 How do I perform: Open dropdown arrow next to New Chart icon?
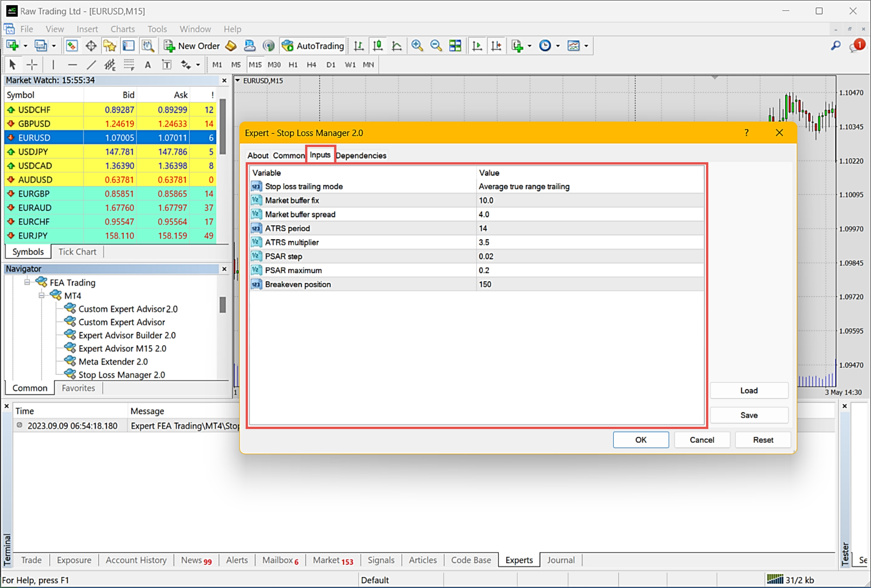pos(25,46)
